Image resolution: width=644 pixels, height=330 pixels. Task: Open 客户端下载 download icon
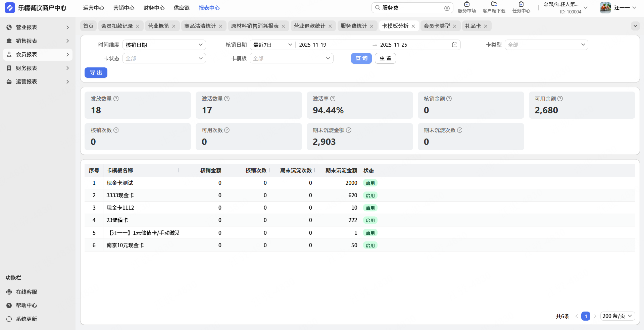494,4
